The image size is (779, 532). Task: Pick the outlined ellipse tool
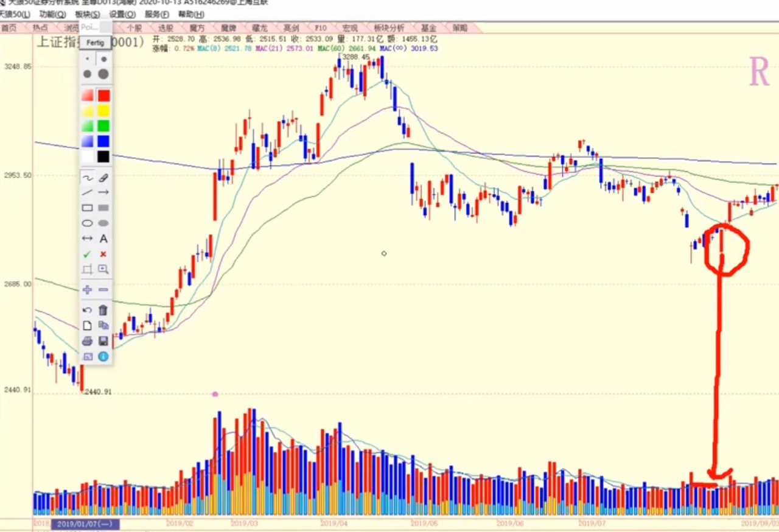(88, 223)
